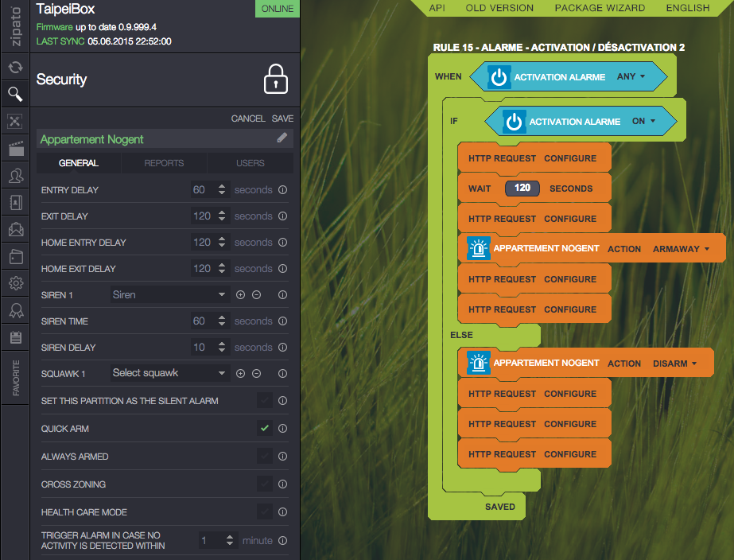
Task: Open the magnifier search icon in sidebar
Action: click(14, 95)
